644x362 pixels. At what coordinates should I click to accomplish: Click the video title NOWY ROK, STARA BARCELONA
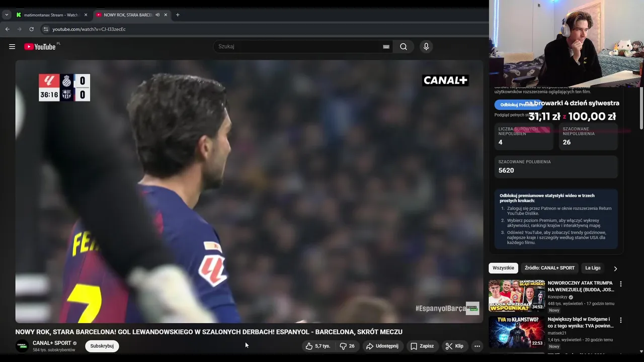coord(209,332)
